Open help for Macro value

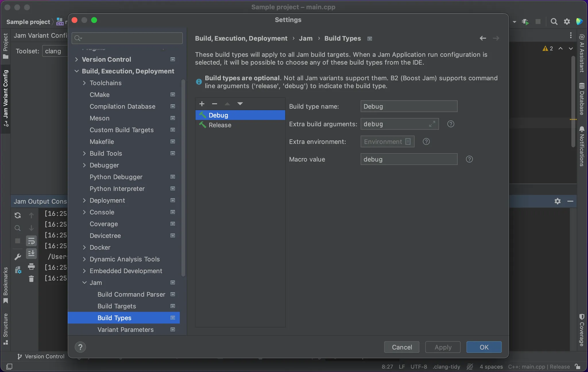(469, 159)
